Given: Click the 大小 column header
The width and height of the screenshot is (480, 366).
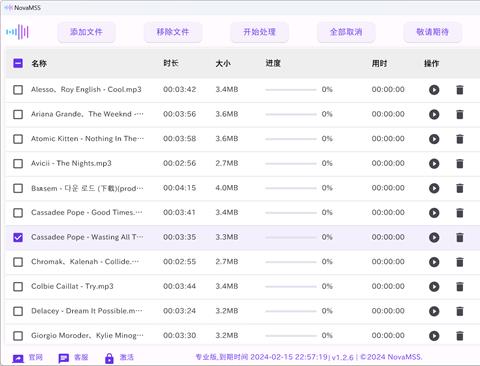Looking at the screenshot, I should 223,63.
